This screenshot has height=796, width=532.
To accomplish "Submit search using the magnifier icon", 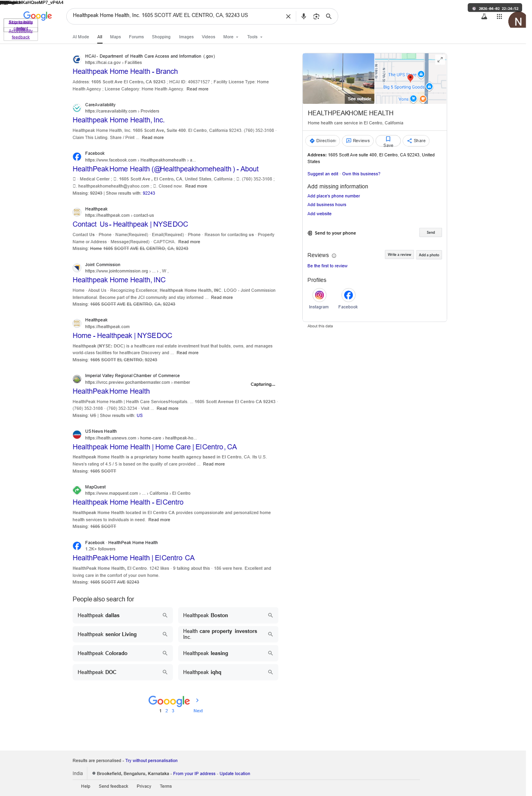I will coord(328,17).
